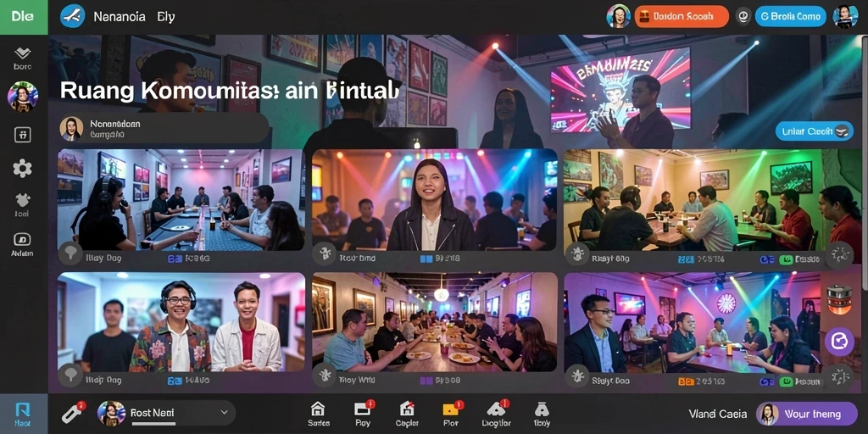
Task: Click the orange 'Bordorn Soosh' button
Action: [x=682, y=17]
